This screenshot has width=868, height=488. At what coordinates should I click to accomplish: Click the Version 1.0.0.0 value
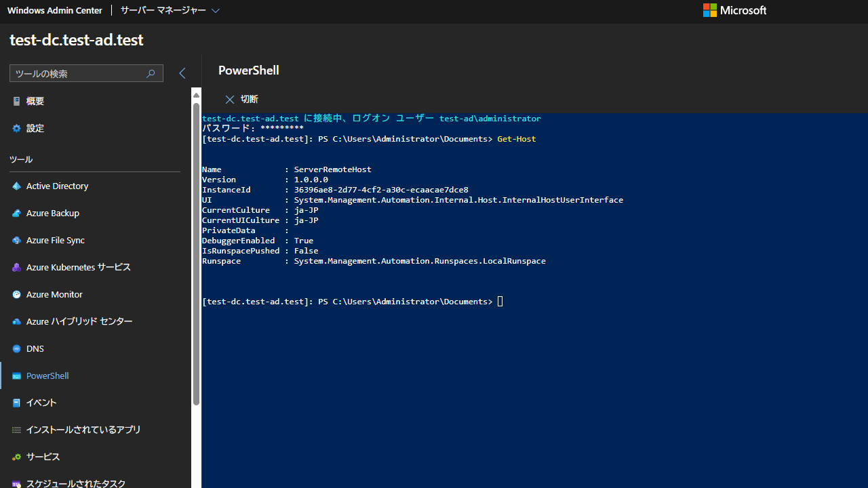311,180
